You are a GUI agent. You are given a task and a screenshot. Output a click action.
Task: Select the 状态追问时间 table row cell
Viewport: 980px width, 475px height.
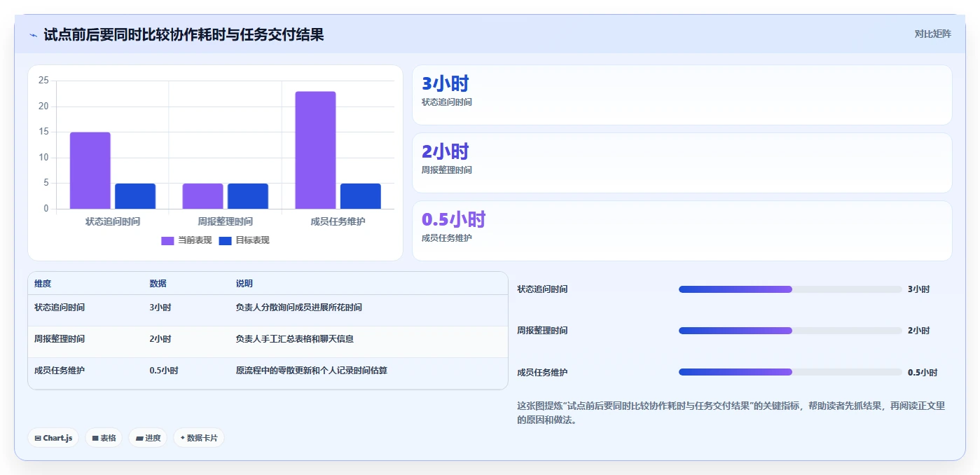pyautogui.click(x=60, y=308)
